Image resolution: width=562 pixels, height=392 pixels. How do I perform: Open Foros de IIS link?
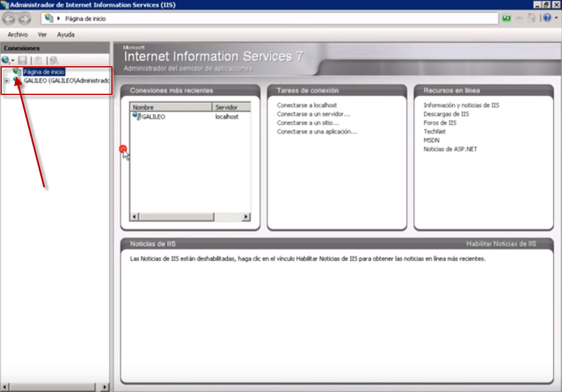tap(440, 123)
